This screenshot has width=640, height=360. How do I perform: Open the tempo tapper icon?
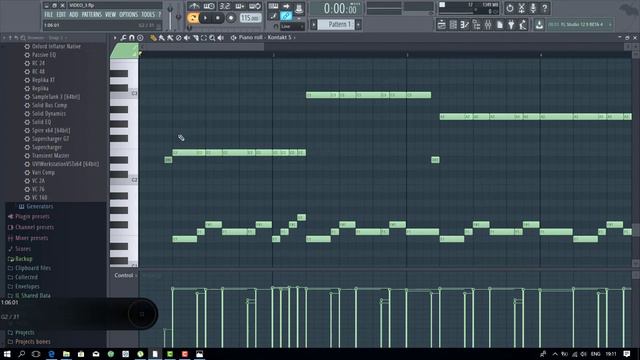(x=523, y=25)
